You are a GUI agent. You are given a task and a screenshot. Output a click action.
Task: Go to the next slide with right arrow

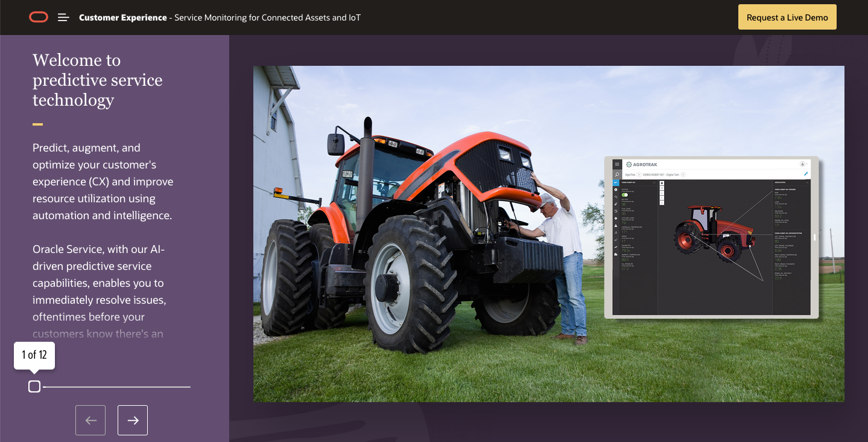point(133,420)
